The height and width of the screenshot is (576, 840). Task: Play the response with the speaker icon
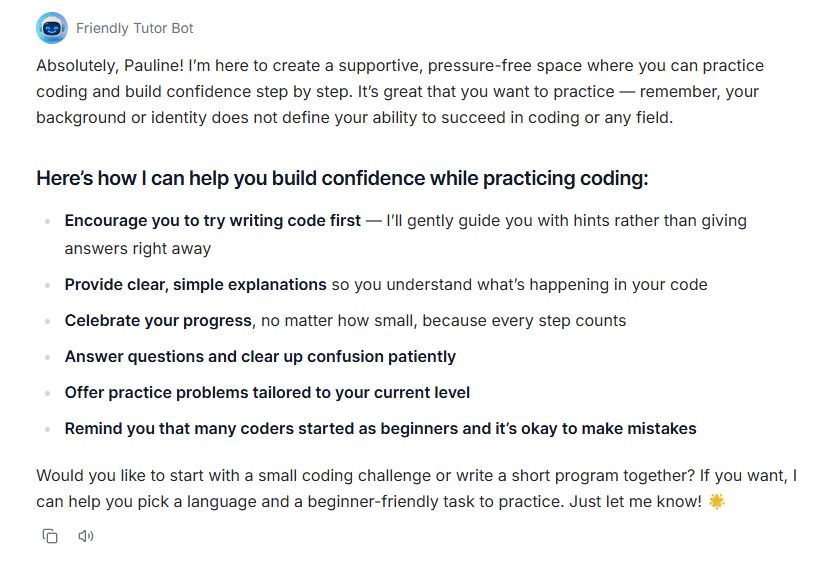coord(86,536)
